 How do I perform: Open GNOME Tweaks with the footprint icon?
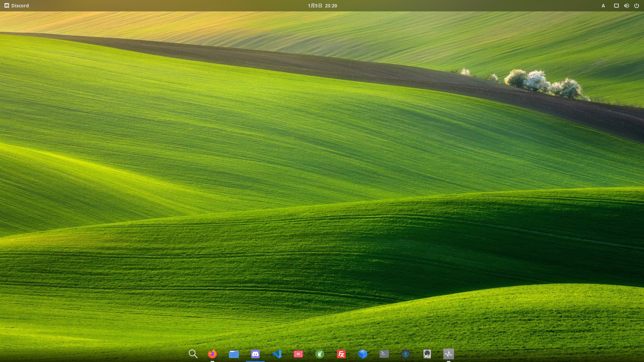[x=319, y=354]
